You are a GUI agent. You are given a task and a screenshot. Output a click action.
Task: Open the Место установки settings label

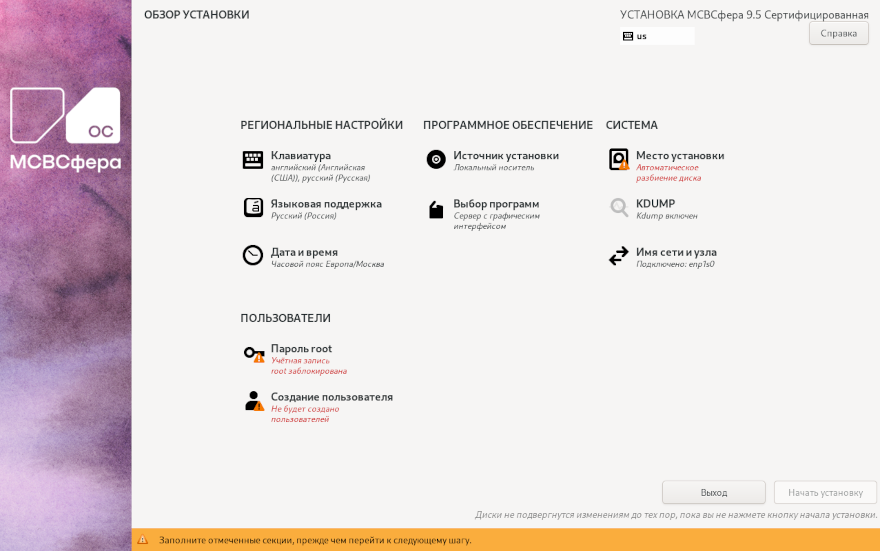679,155
